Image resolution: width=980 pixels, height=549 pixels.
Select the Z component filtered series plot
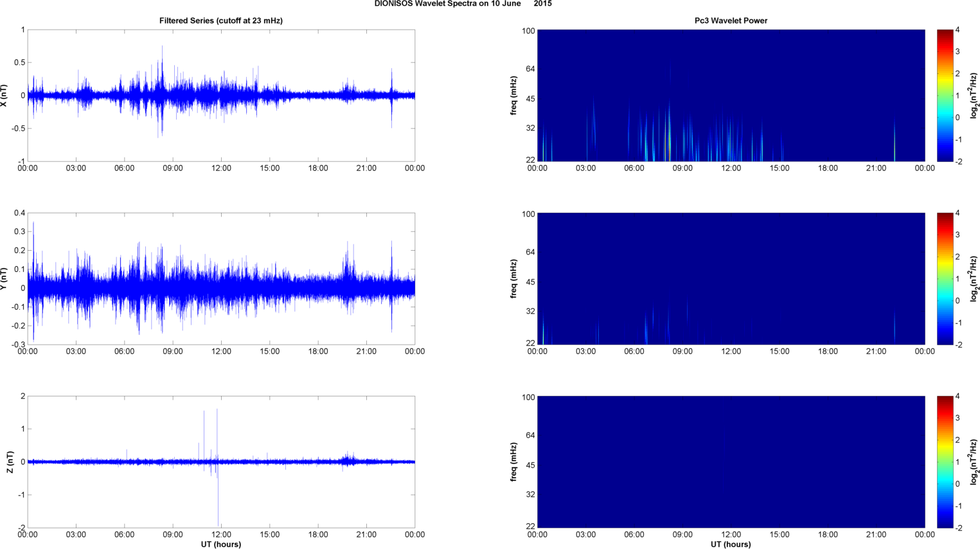(x=221, y=462)
